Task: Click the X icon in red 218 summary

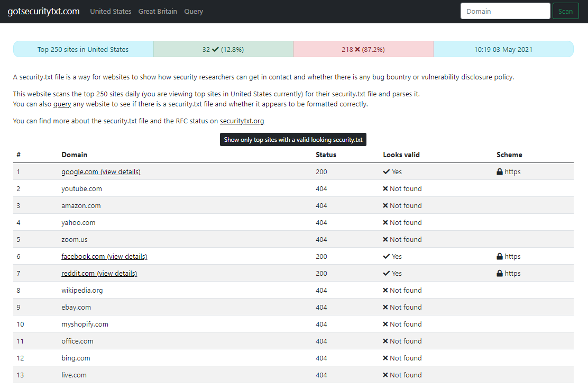Action: 357,50
